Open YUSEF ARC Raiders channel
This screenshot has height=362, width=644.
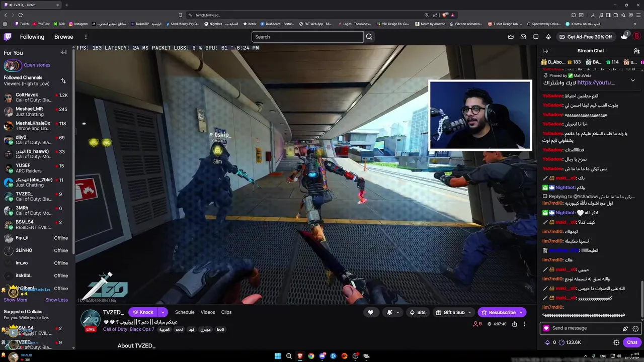pyautogui.click(x=38, y=168)
